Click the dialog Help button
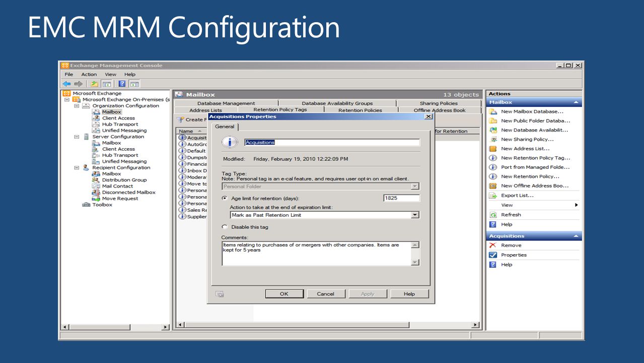Screen dimensions: 644x363 tap(409, 294)
